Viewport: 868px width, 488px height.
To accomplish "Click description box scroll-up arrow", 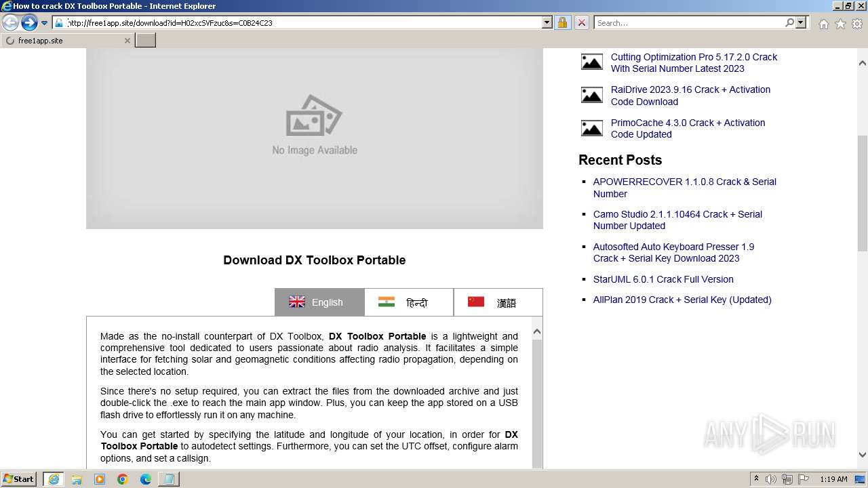I will click(x=537, y=331).
